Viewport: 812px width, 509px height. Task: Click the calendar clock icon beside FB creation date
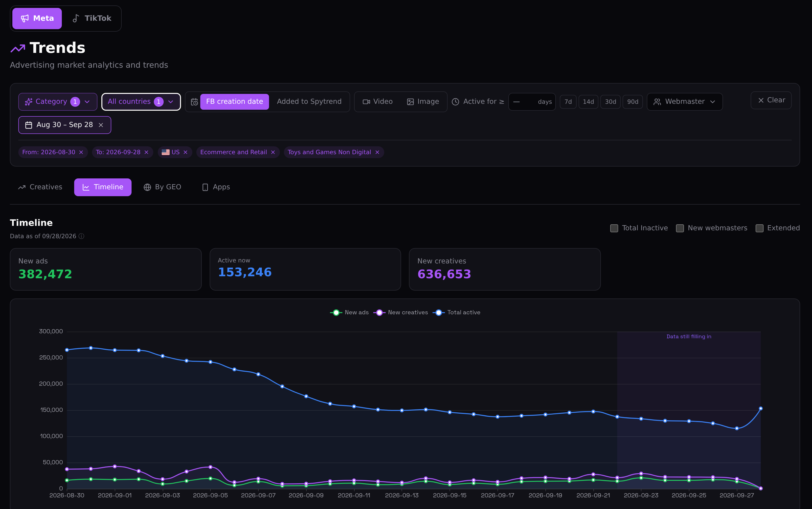pos(194,102)
